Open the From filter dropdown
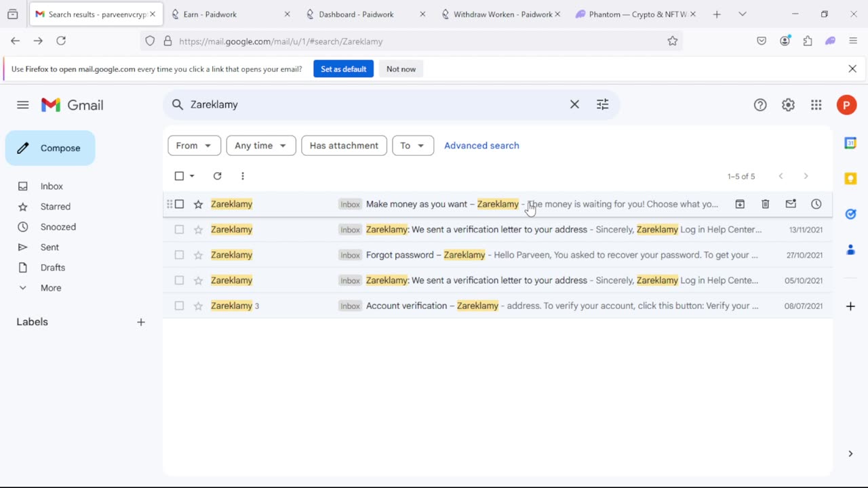Viewport: 868px width, 488px height. [x=194, y=146]
